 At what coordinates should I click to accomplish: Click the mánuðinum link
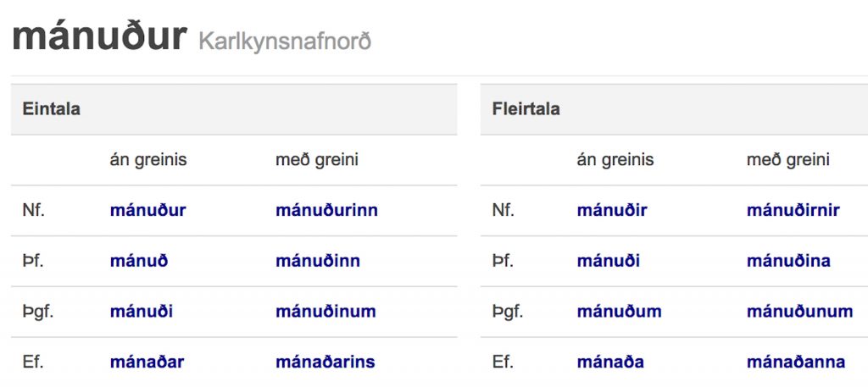(325, 312)
